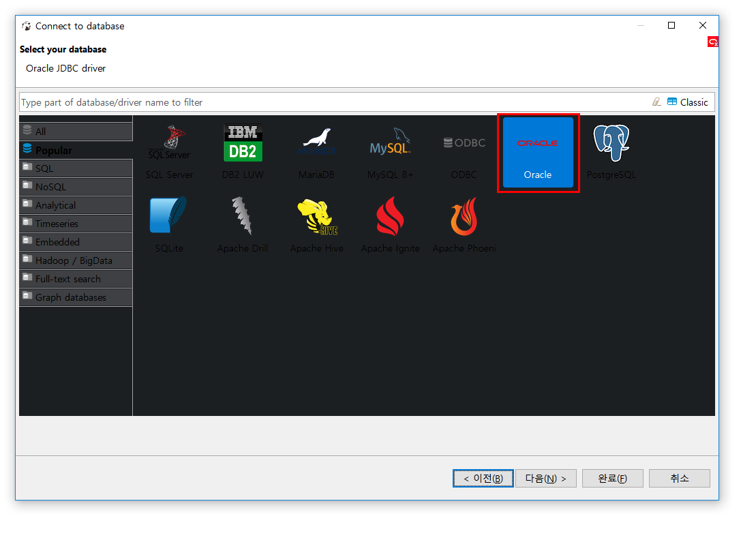Screen dimensions: 756x538
Task: Open the Timeseries category
Action: pyautogui.click(x=76, y=224)
